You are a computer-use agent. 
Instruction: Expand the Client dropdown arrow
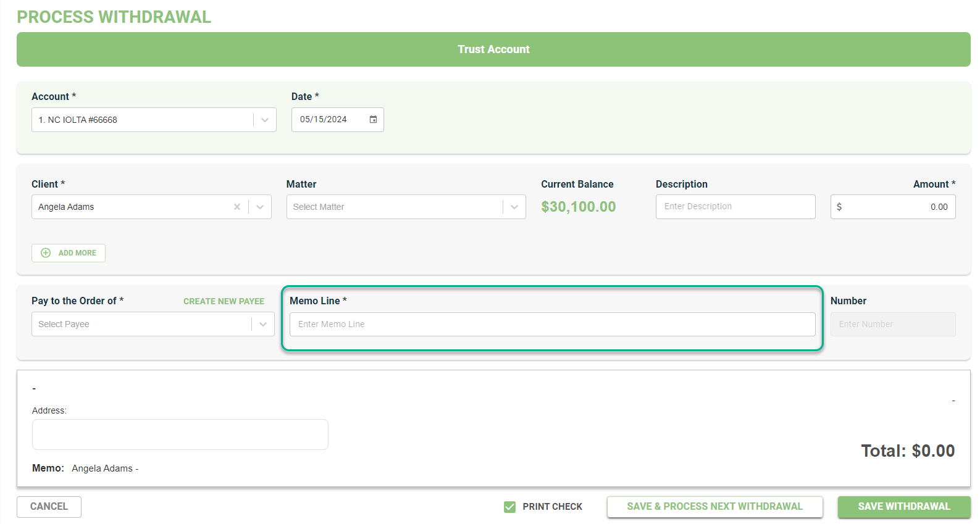(x=260, y=207)
